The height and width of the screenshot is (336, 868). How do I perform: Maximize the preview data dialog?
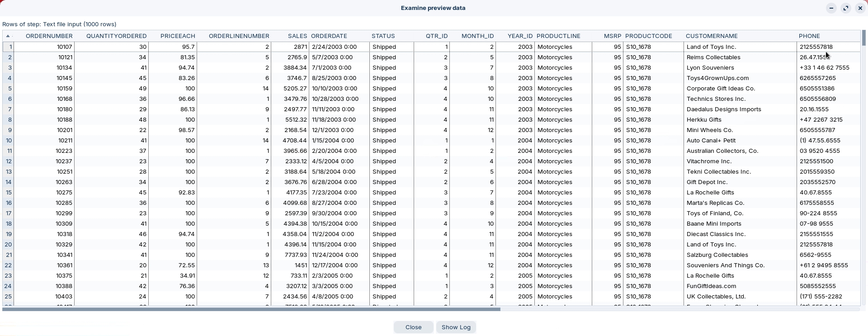pyautogui.click(x=845, y=8)
